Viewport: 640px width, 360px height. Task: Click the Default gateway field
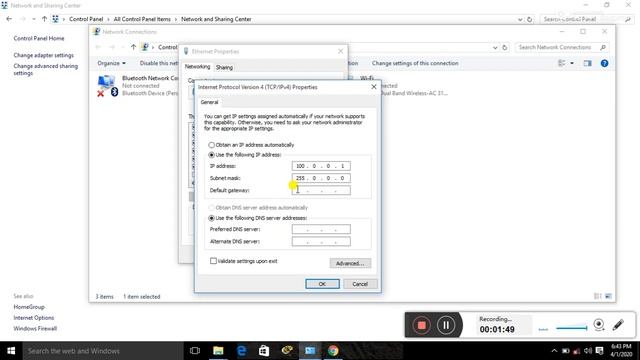[321, 190]
